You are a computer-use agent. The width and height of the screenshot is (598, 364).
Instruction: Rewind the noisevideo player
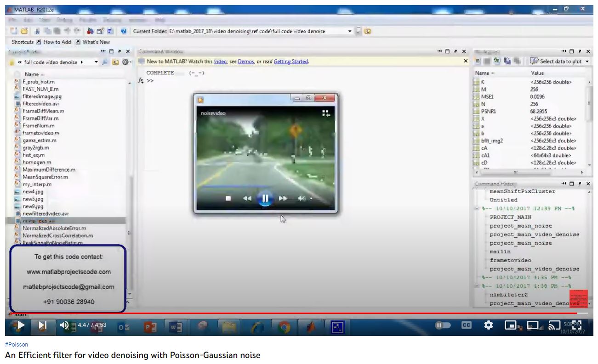coord(247,198)
